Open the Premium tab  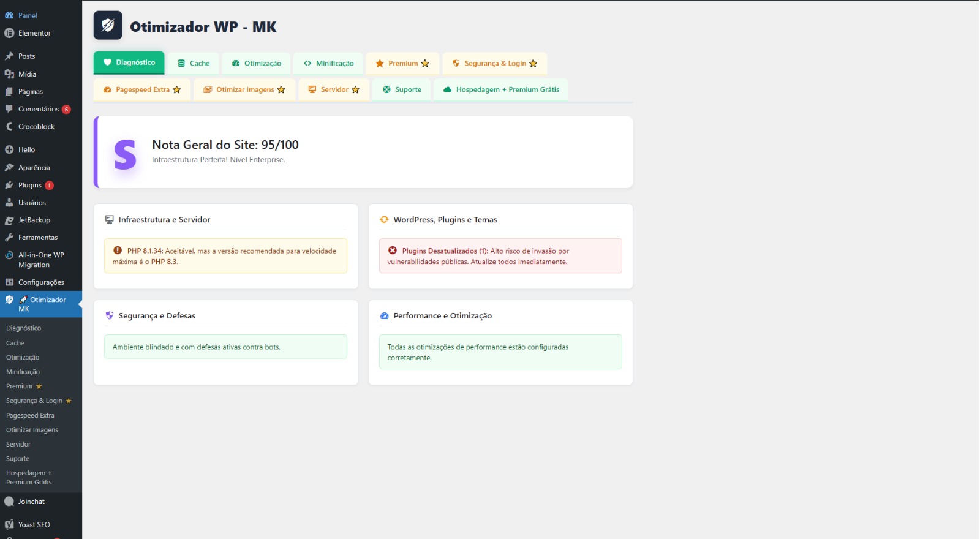[402, 63]
